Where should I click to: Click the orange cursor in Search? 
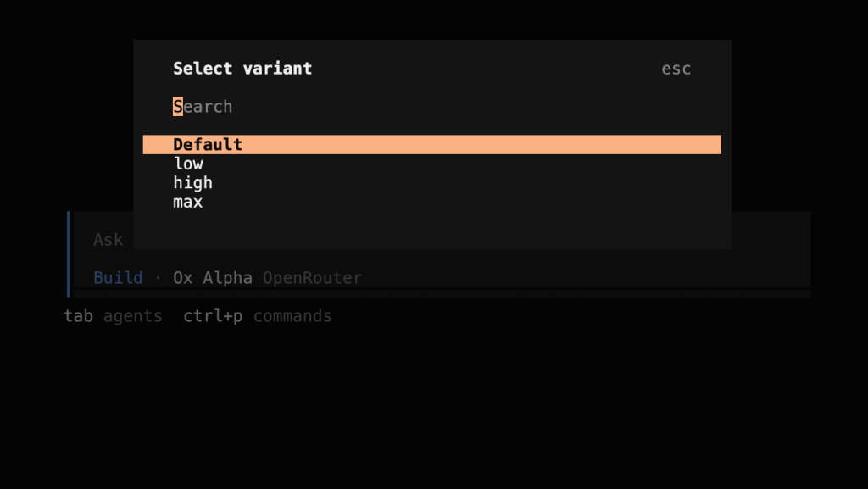coord(178,106)
